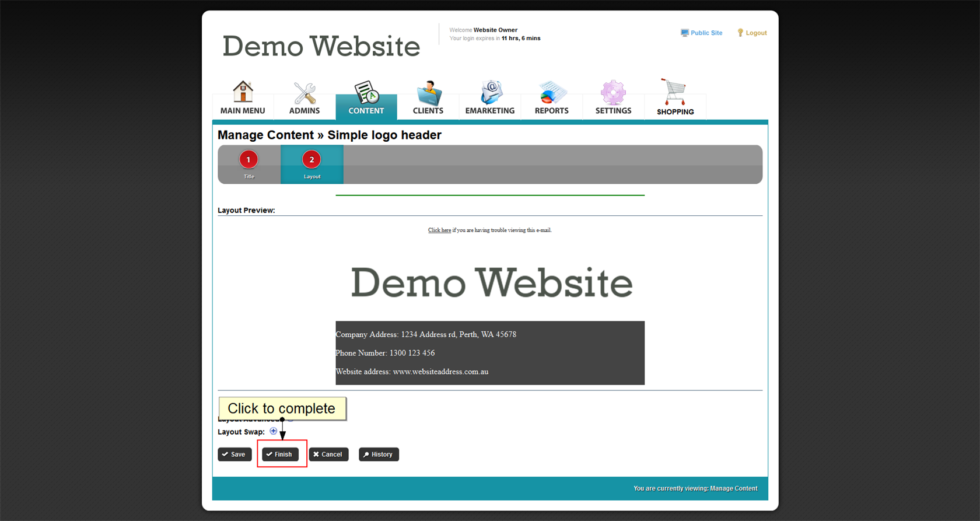Screen dimensions: 980x521
Task: Open the Shopping cart section
Action: [x=675, y=98]
